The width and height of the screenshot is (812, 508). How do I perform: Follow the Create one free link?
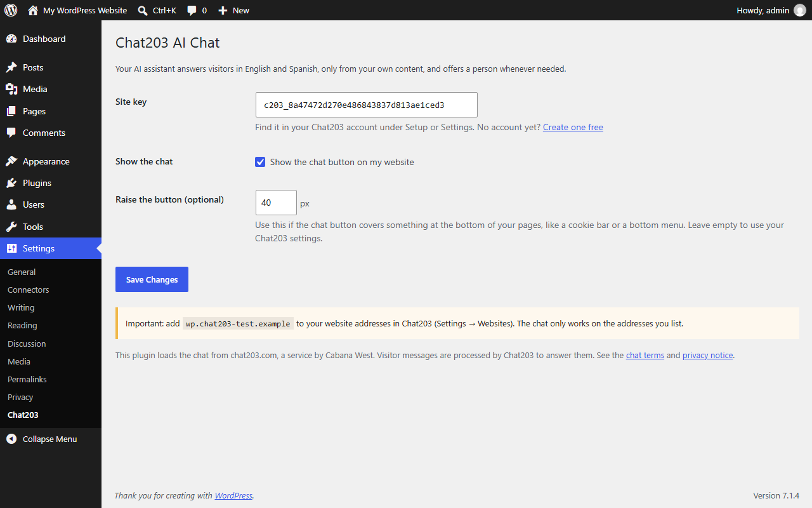(x=573, y=127)
